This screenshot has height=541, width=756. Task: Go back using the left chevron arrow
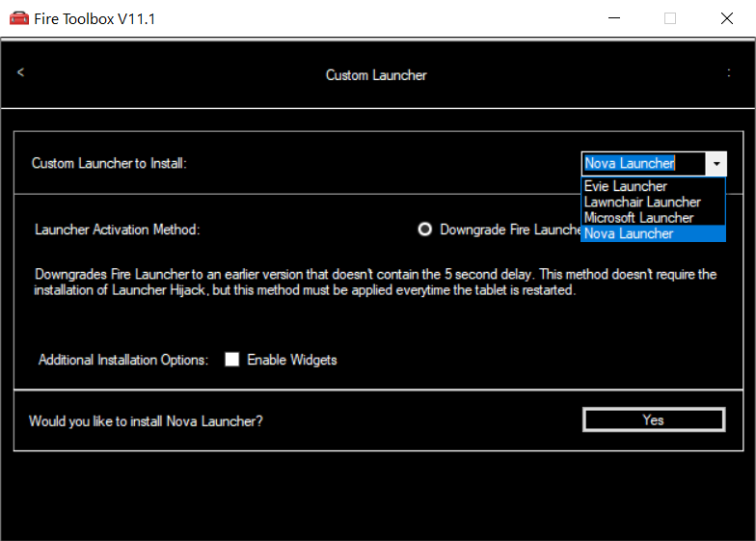[20, 72]
